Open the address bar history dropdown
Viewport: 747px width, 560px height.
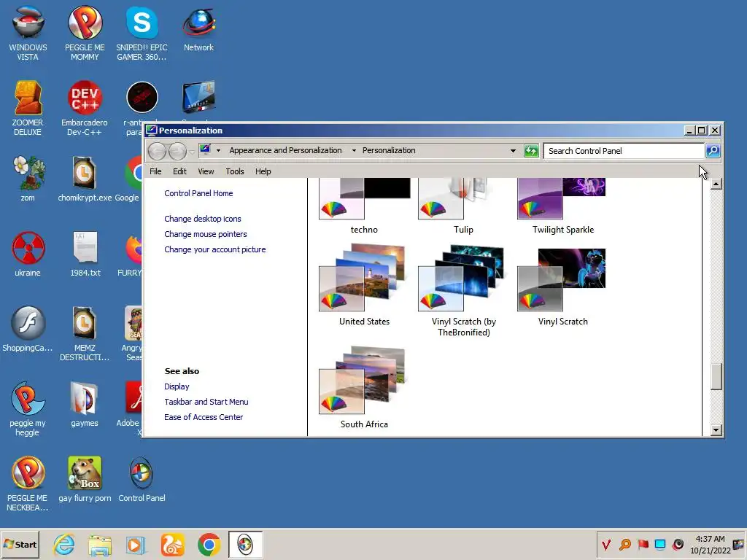[x=513, y=150]
